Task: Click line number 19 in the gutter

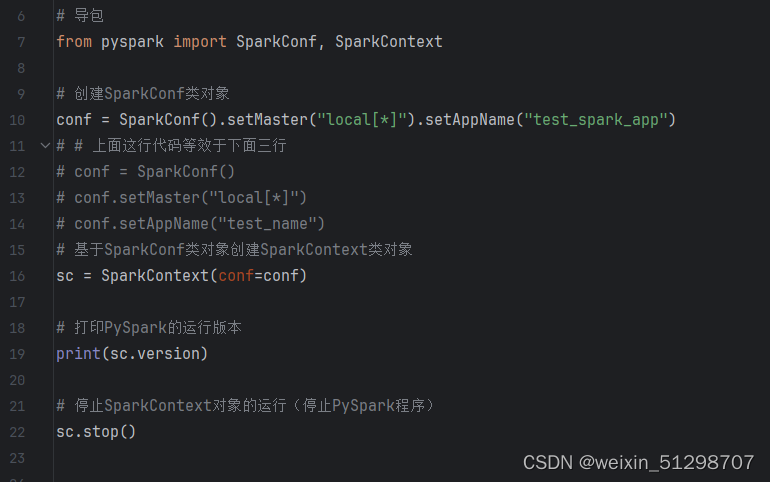Action: pyautogui.click(x=17, y=354)
